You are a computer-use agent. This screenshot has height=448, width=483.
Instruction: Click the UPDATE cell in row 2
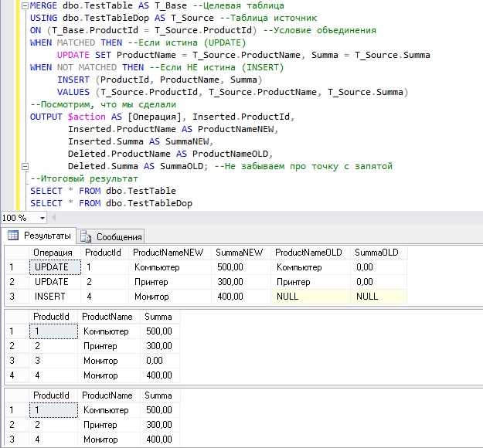tap(55, 282)
